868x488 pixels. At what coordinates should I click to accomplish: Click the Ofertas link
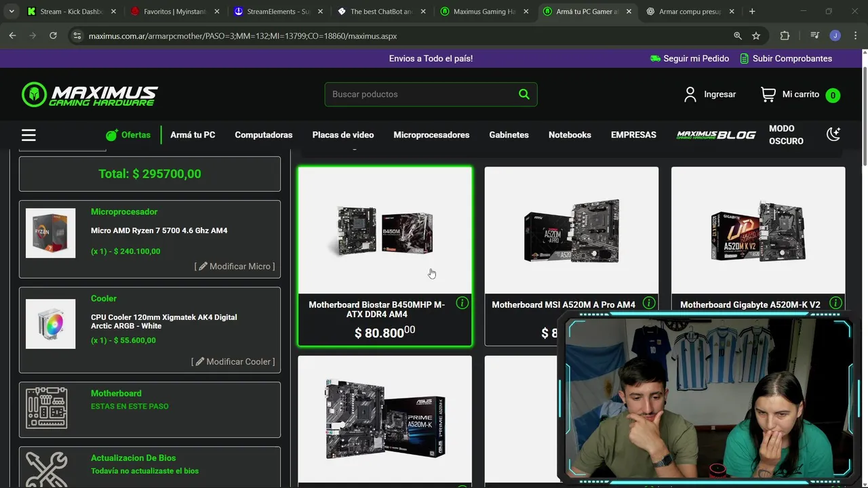(x=136, y=135)
